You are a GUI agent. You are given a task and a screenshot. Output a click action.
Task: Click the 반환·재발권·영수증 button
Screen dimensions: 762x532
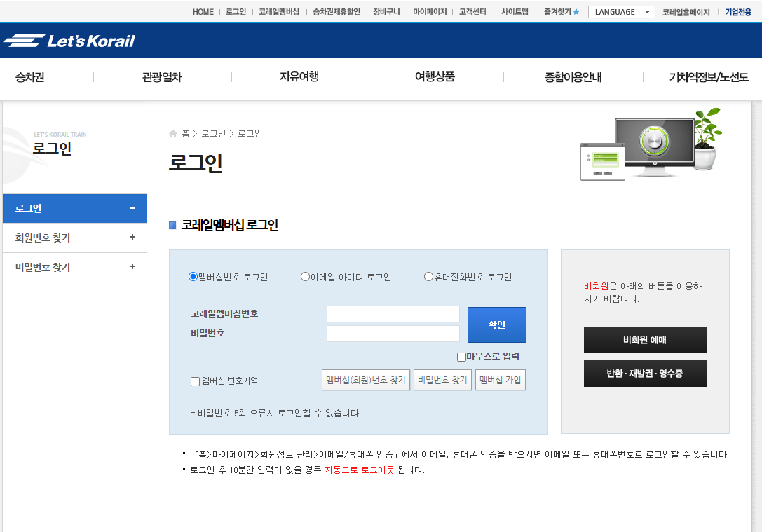(x=645, y=374)
